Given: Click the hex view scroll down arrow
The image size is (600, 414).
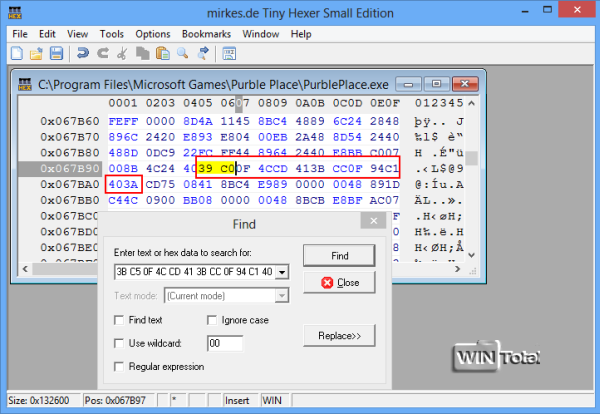Looking at the screenshot, I should 472,255.
